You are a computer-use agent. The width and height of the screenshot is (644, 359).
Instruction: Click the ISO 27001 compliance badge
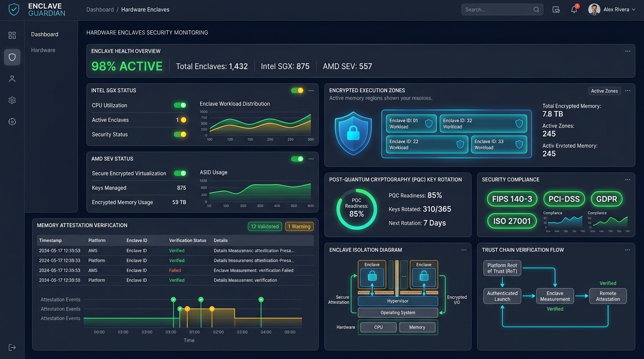[x=512, y=221]
